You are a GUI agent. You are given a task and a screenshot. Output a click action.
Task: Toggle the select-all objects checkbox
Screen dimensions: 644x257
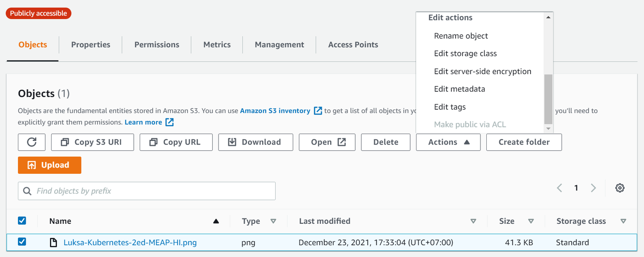[22, 221]
